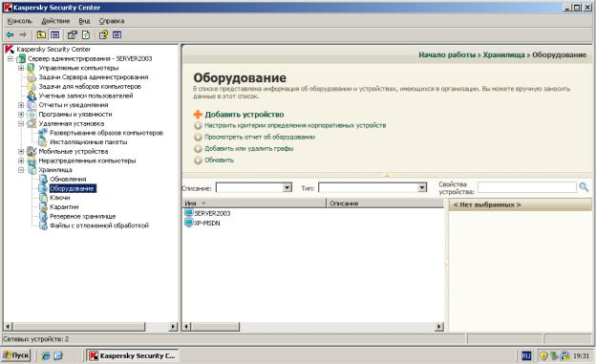Open the Описание filter dropdown

pos(287,187)
